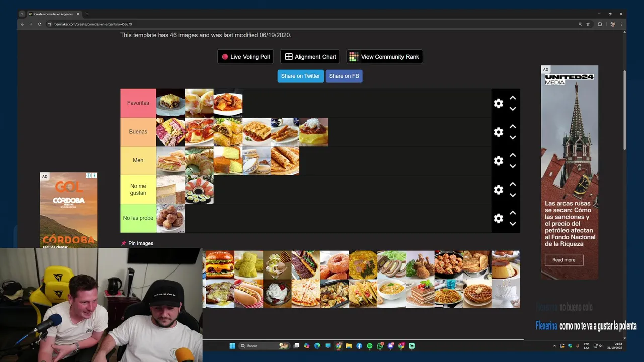
Task: Click Share on Twitter button
Action: pos(300,76)
